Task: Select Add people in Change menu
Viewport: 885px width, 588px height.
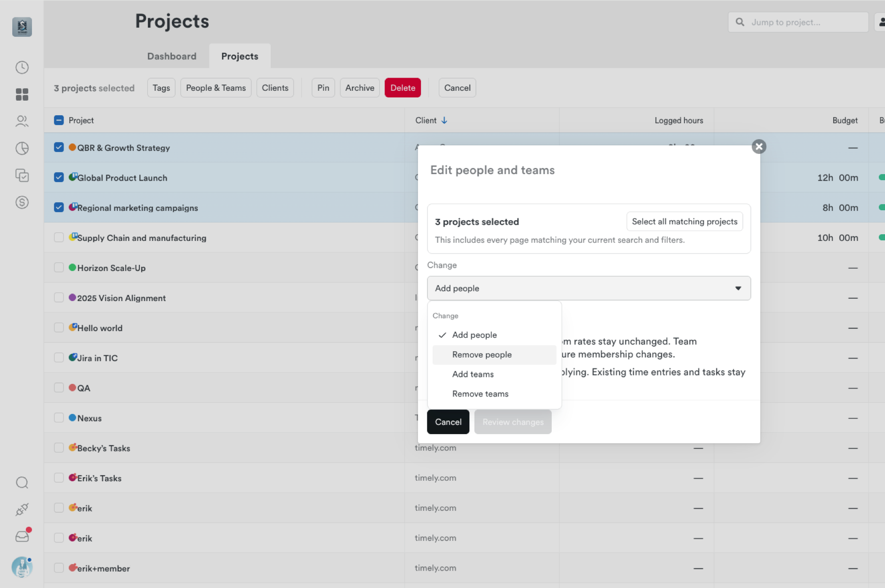Action: (x=494, y=335)
